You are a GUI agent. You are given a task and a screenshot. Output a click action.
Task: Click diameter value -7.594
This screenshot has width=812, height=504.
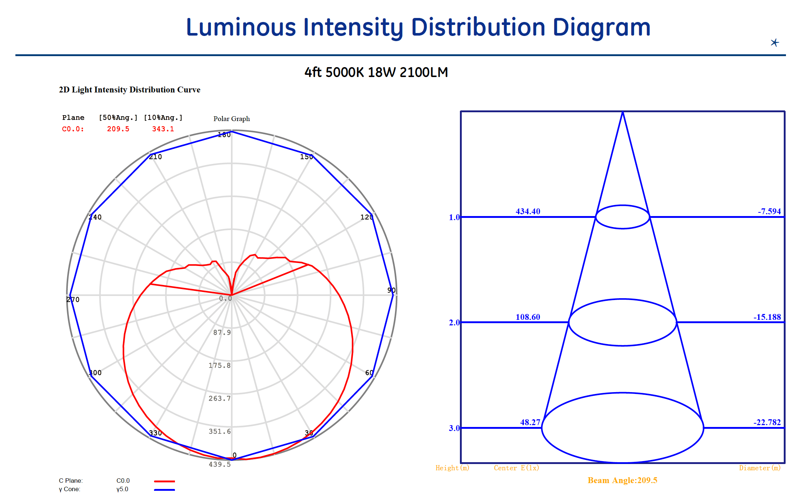coord(769,211)
